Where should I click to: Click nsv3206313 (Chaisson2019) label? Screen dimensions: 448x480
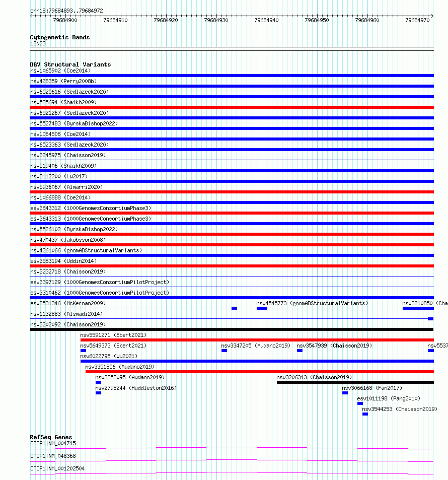[x=314, y=377]
